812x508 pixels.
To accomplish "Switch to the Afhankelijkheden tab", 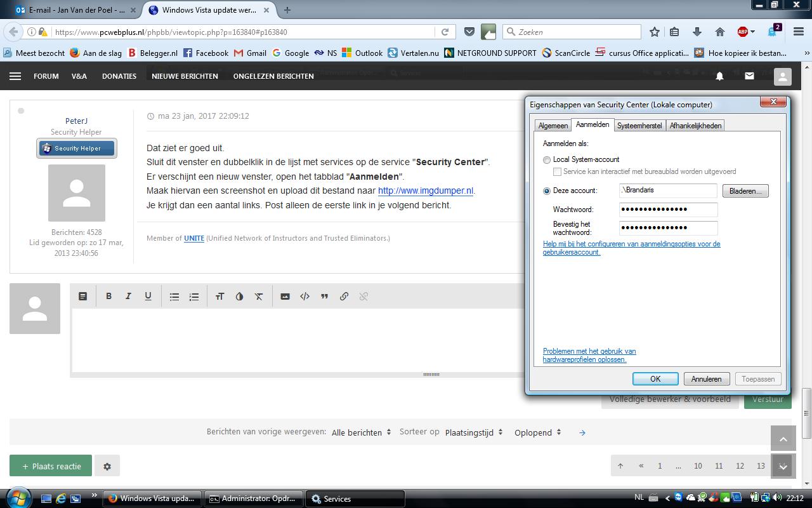I will 695,126.
